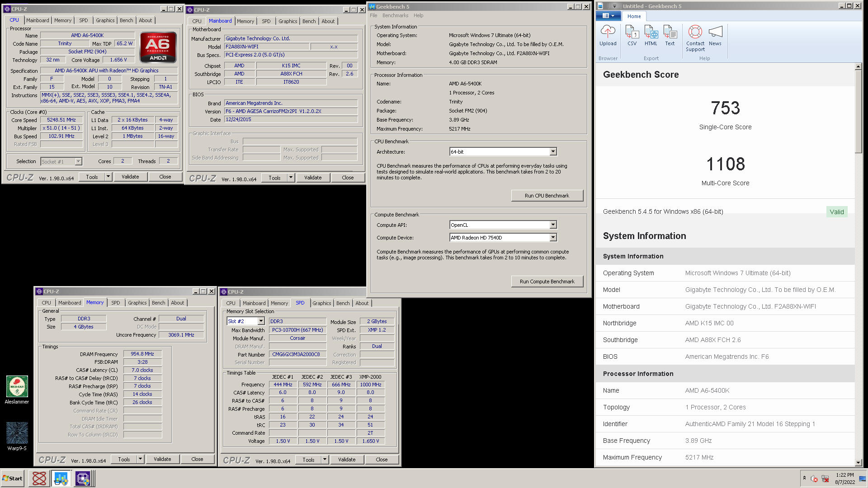868x488 pixels.
Task: Click DRAM Frequency value 954.8 MHz
Action: coord(142,354)
